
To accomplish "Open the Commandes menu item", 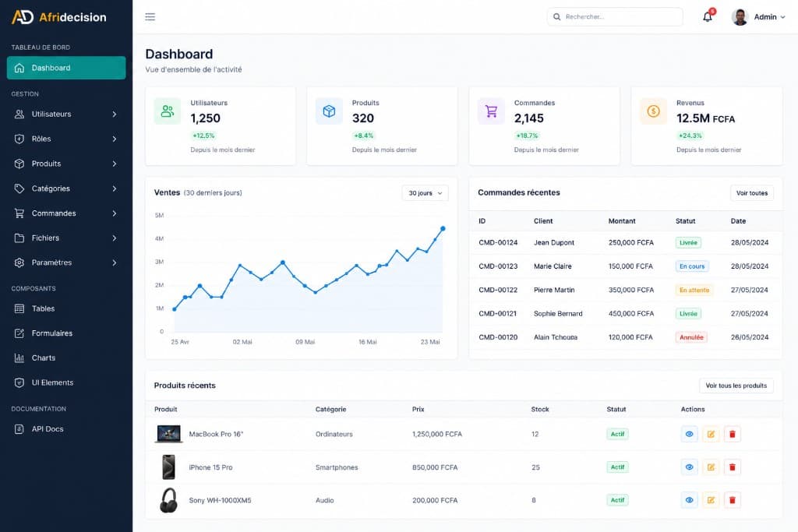I will [66, 213].
